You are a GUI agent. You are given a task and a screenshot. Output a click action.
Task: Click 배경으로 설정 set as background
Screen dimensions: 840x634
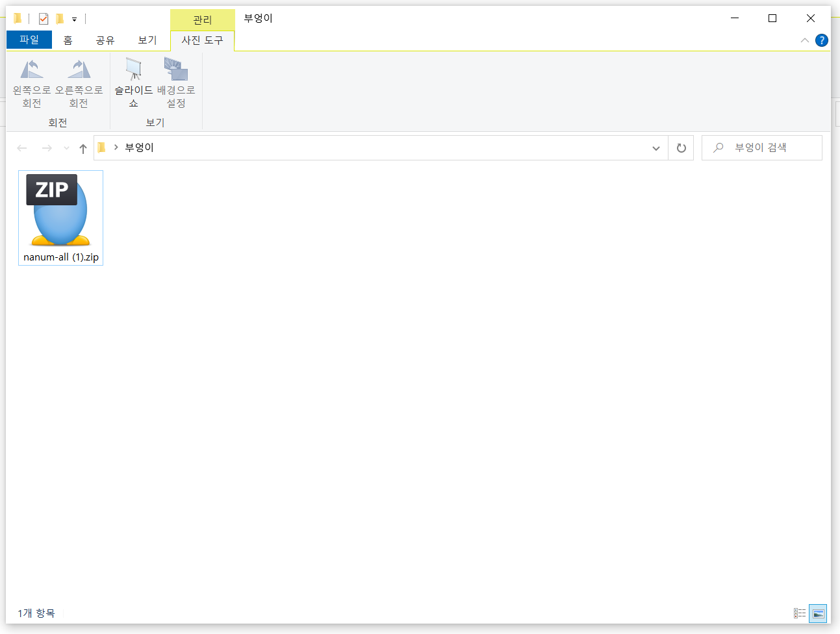(176, 83)
